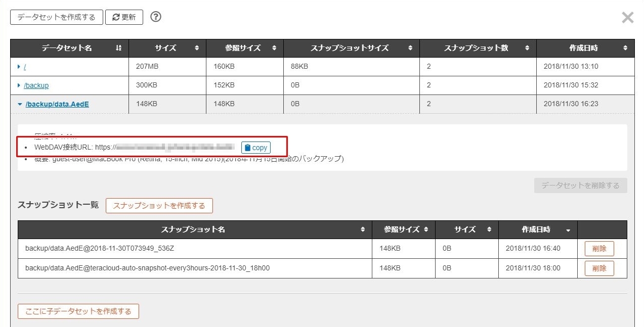Expand the /backup dataset row
The height and width of the screenshot is (327, 644).
[x=19, y=85]
